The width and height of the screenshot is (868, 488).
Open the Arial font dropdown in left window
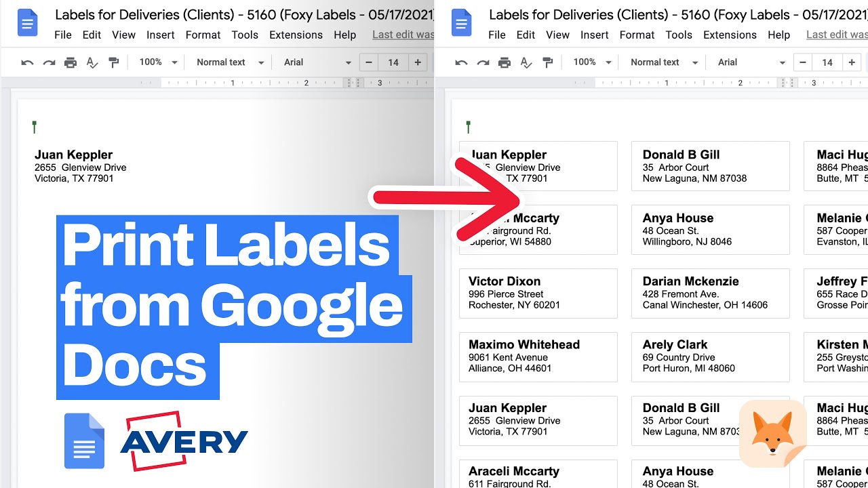click(x=317, y=62)
